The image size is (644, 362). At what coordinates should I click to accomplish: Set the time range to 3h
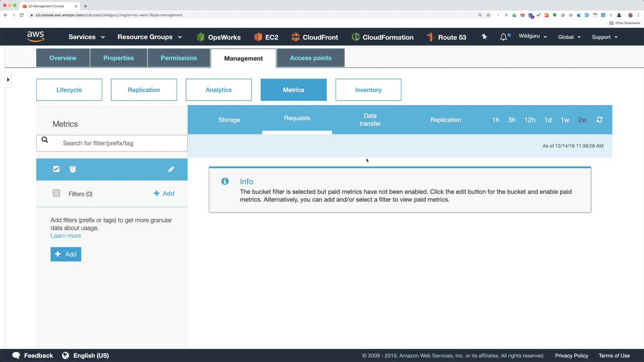pyautogui.click(x=512, y=120)
